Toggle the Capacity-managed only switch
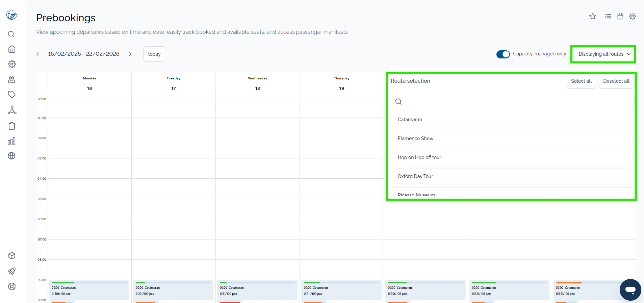Screen dimensions: 644x303 pos(503,54)
